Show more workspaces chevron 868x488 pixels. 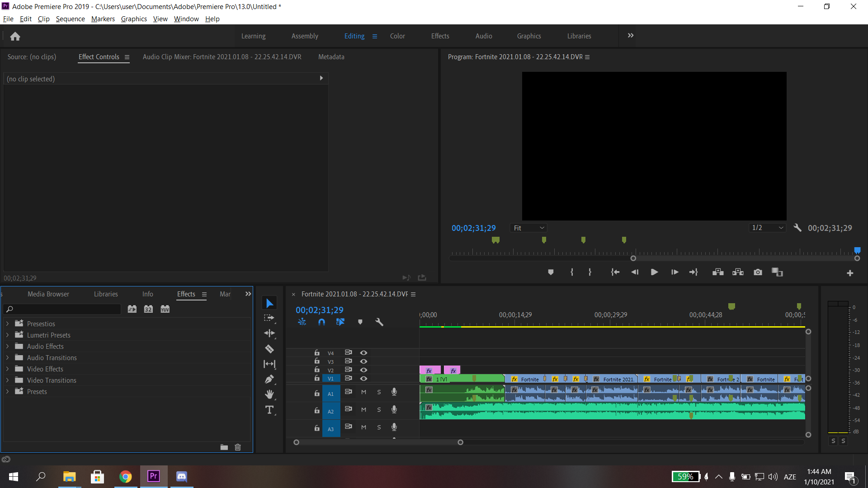pyautogui.click(x=631, y=36)
